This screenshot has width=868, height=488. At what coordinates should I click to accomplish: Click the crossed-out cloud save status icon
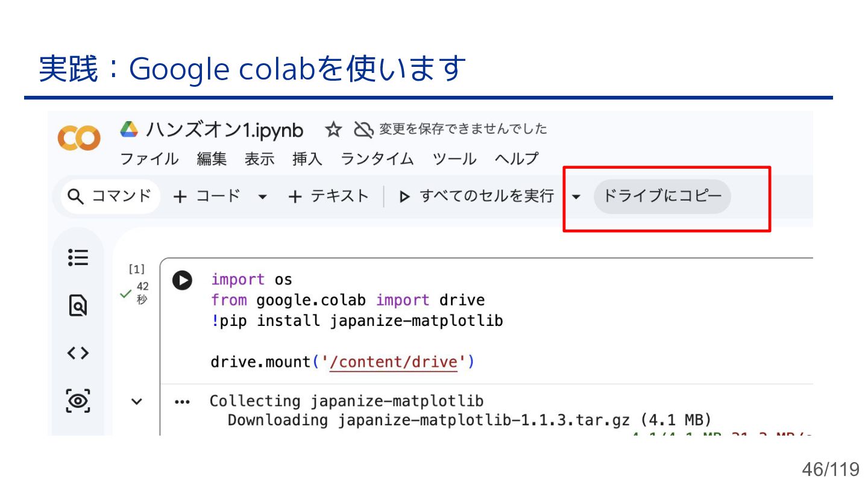[x=363, y=130]
